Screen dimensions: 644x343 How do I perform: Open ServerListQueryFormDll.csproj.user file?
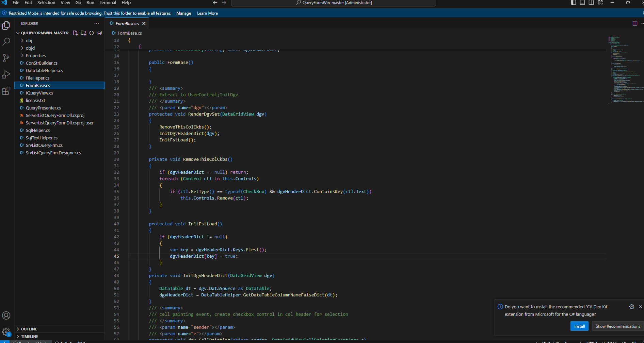pos(60,123)
